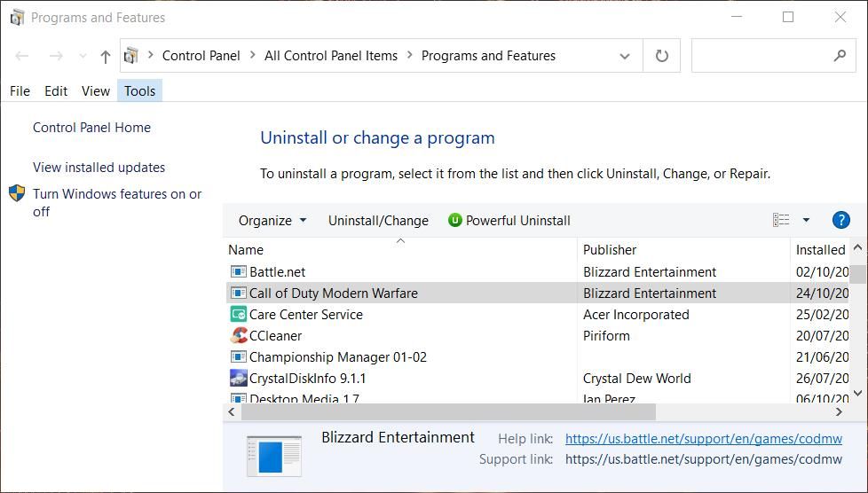Go to Control Panel Home
The image size is (868, 493).
[x=92, y=128]
